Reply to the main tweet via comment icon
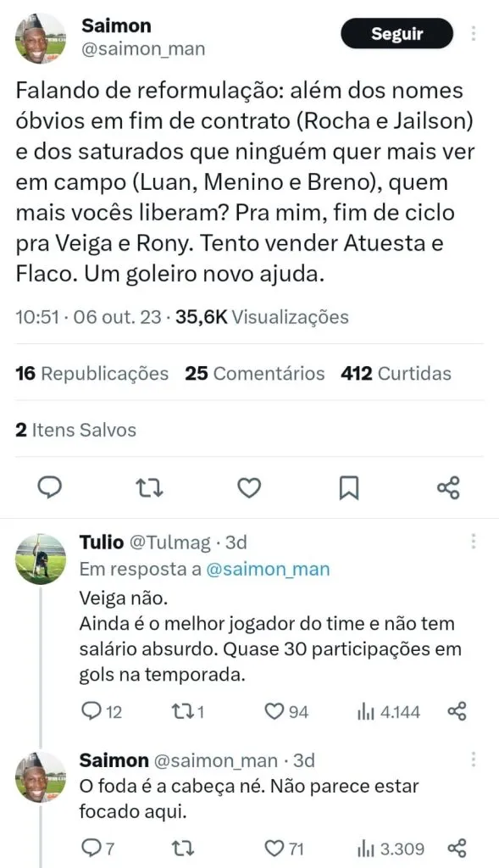Image resolution: width=499 pixels, height=868 pixels. 49,487
